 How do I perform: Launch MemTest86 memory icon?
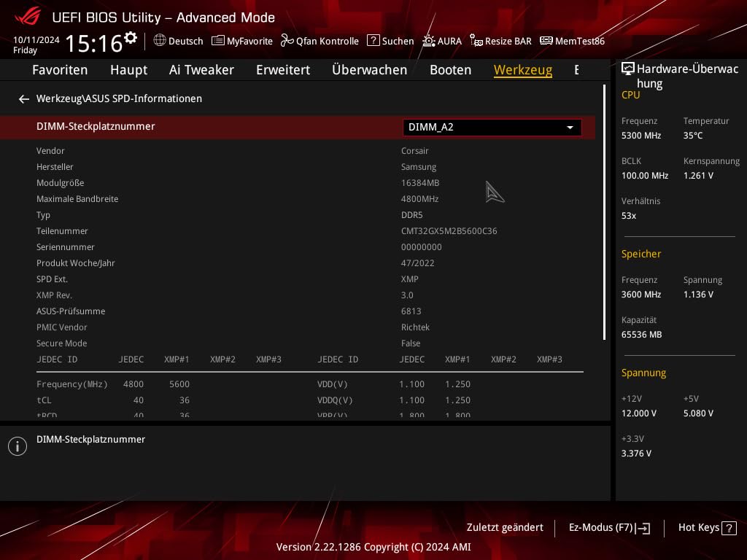pyautogui.click(x=546, y=41)
